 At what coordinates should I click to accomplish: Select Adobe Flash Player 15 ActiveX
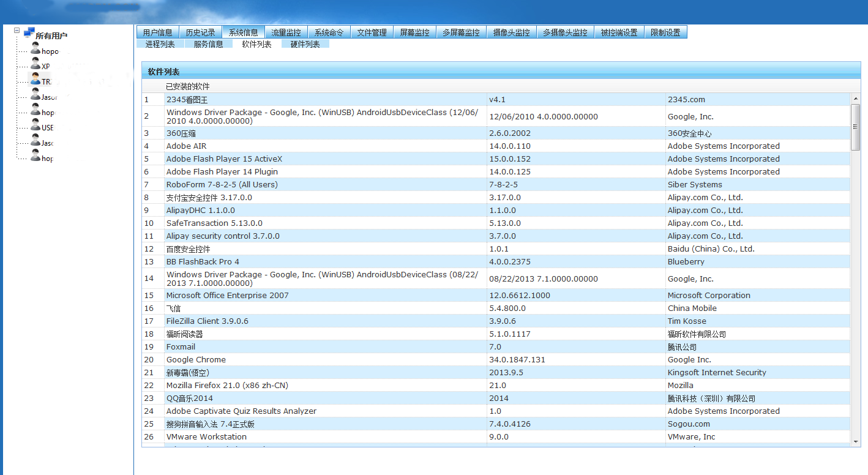tap(496, 159)
